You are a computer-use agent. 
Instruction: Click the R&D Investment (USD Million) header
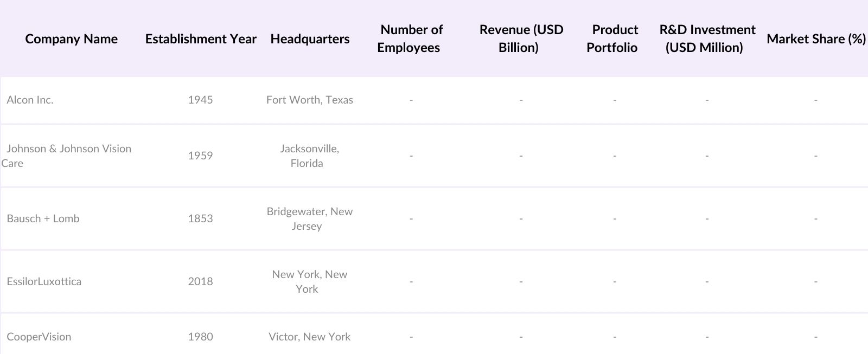point(706,38)
